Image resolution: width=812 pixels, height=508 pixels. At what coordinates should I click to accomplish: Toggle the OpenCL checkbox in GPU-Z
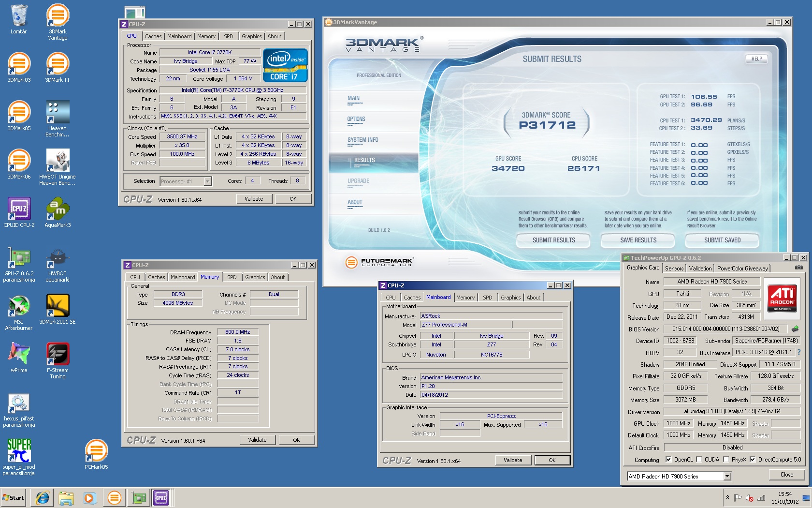point(668,460)
